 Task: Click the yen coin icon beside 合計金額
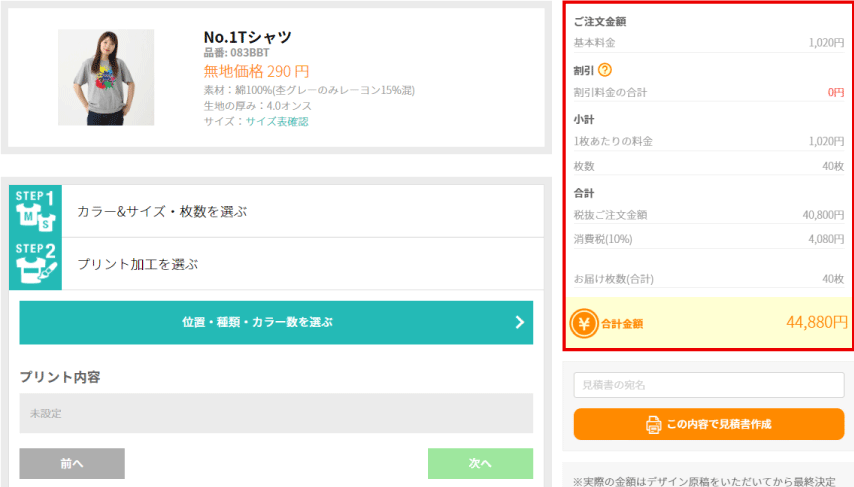[x=584, y=324]
